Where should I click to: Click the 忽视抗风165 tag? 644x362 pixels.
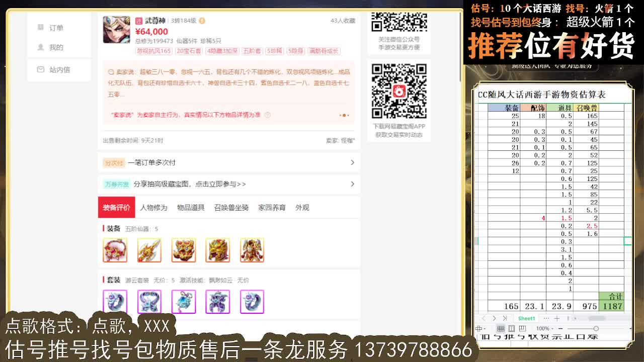pyautogui.click(x=154, y=51)
